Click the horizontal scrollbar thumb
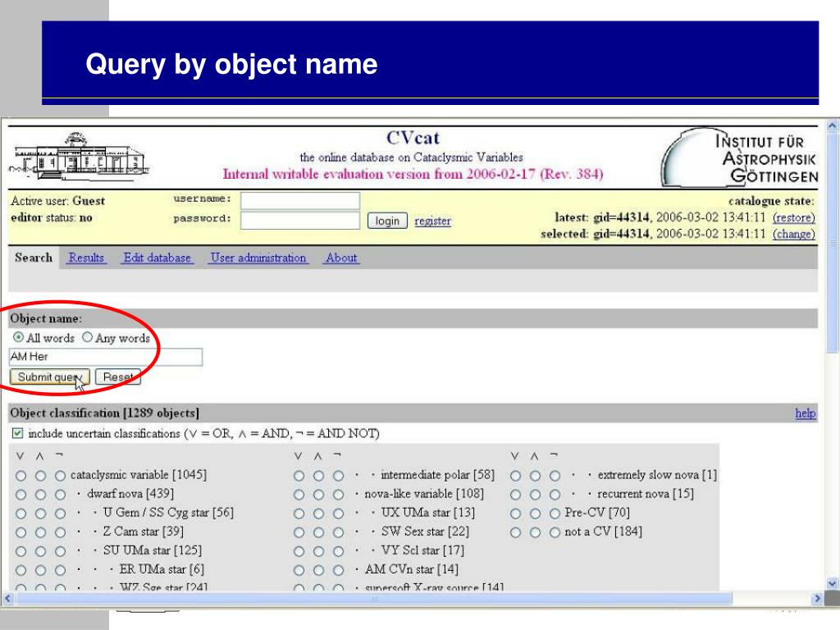Image resolution: width=840 pixels, height=630 pixels. (x=374, y=598)
